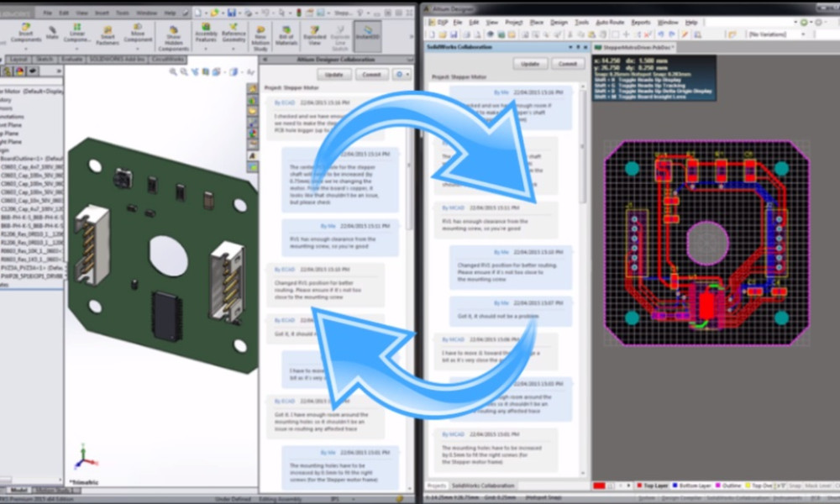
Task: Open the SolidWorks Insert menu
Action: [102, 13]
